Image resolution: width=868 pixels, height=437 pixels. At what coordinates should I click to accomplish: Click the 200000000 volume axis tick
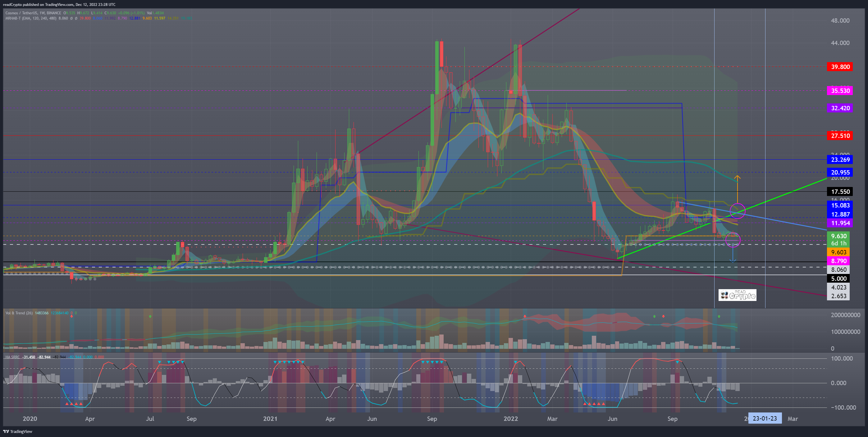(845, 315)
